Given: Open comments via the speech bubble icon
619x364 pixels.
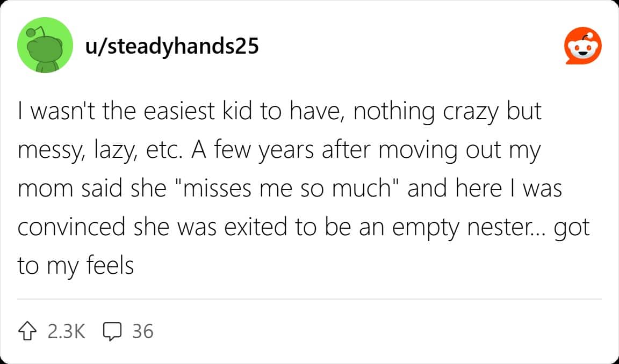Looking at the screenshot, I should tap(112, 331).
